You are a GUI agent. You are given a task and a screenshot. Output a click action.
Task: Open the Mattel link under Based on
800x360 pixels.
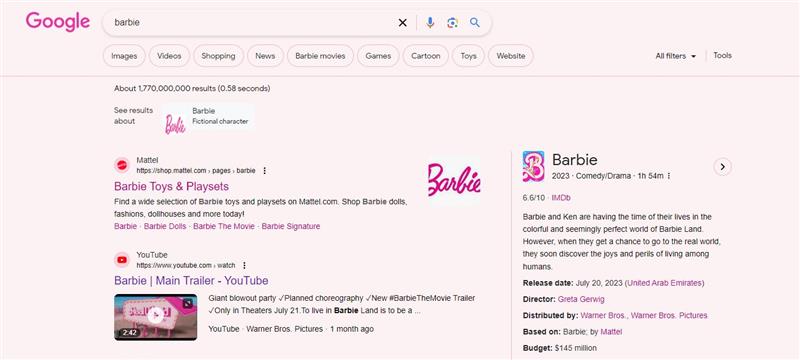click(x=611, y=332)
